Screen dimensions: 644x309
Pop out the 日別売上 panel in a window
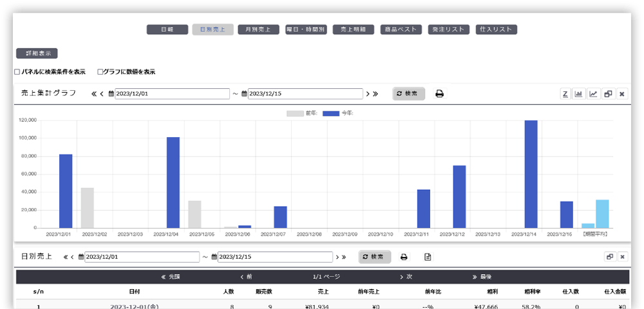[x=609, y=257]
